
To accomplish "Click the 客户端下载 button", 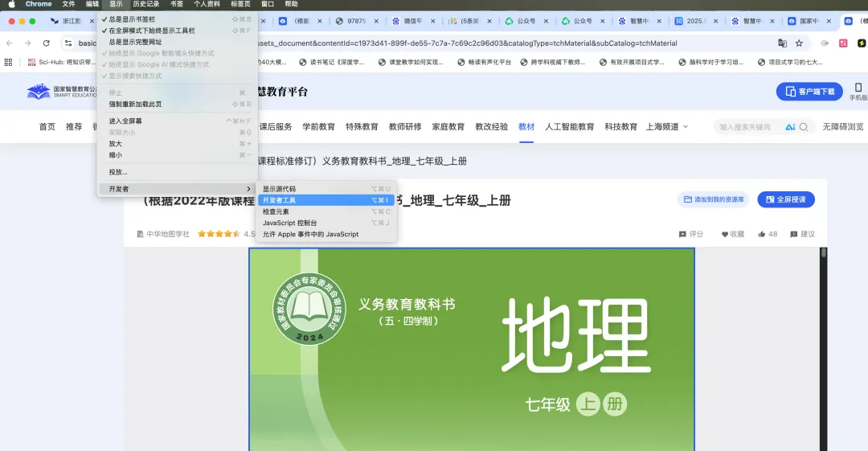I will coord(809,92).
